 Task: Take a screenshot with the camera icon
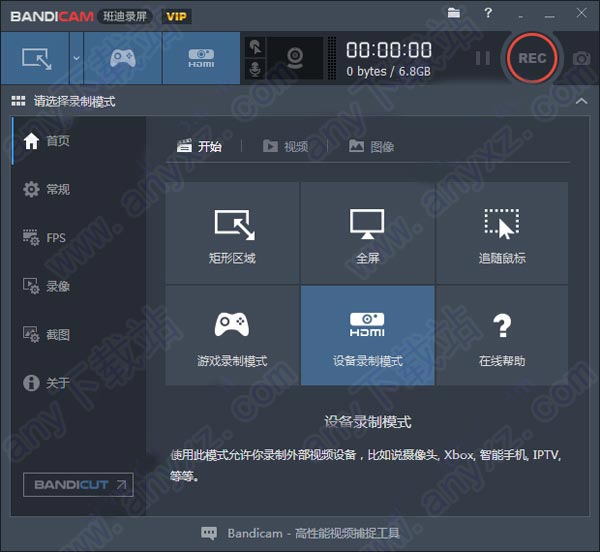click(x=581, y=59)
